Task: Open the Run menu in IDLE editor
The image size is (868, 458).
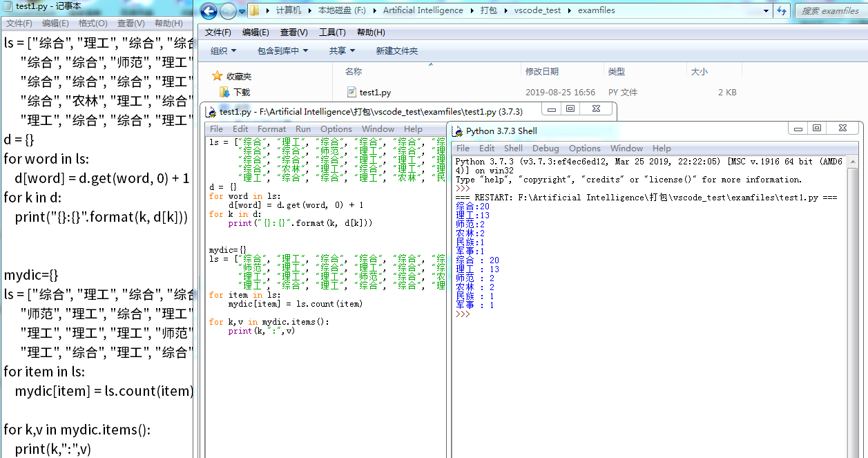Action: [302, 128]
